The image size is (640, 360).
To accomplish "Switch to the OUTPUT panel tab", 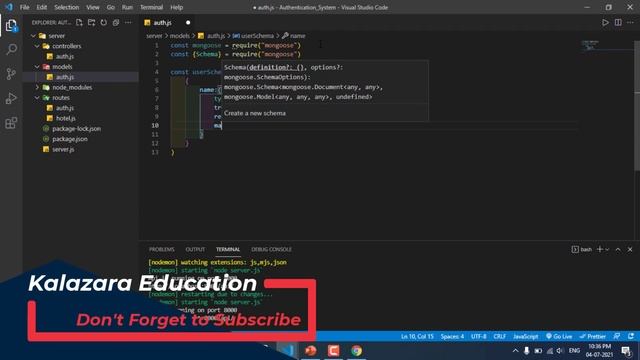I will [195, 249].
